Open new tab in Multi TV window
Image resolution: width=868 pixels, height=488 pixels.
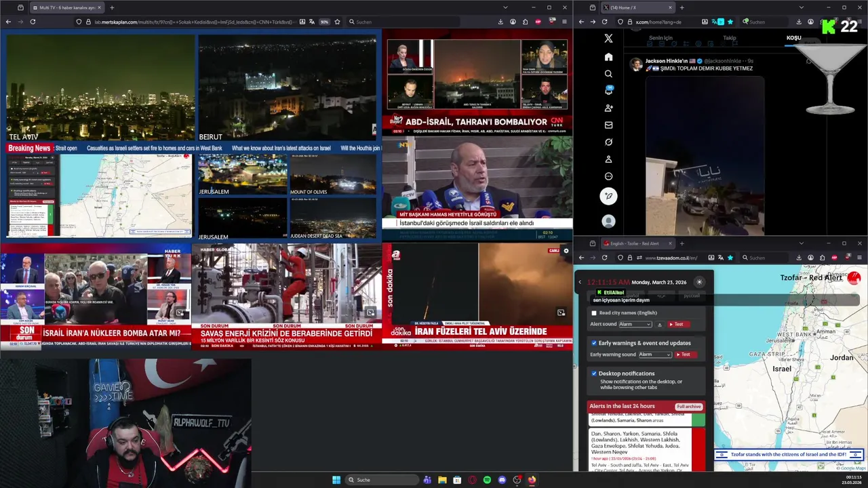112,7
